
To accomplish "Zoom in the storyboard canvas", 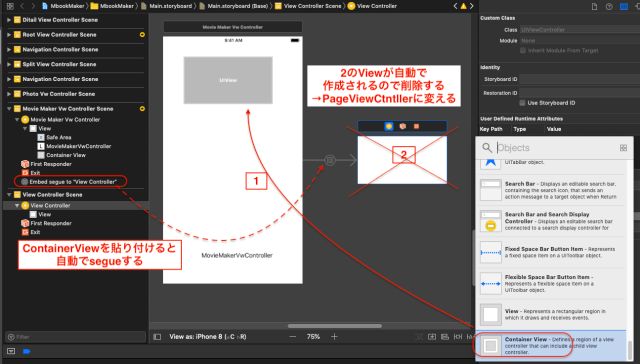I will click(334, 337).
